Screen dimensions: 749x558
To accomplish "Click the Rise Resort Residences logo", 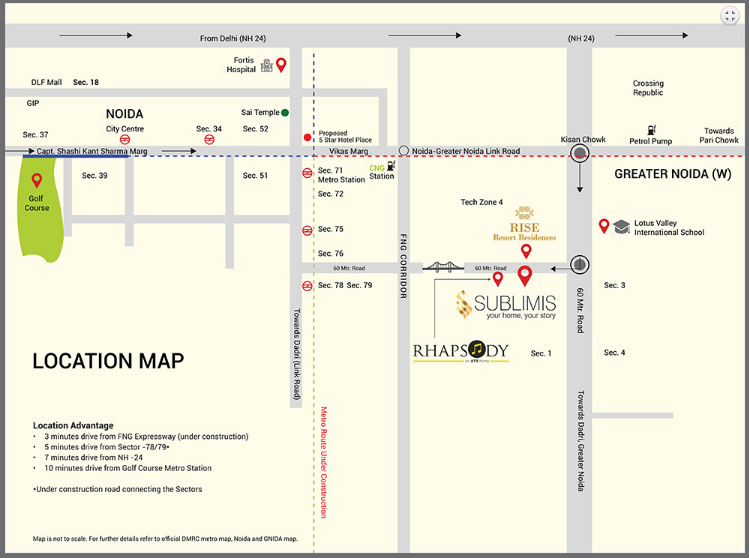I will 524,224.
